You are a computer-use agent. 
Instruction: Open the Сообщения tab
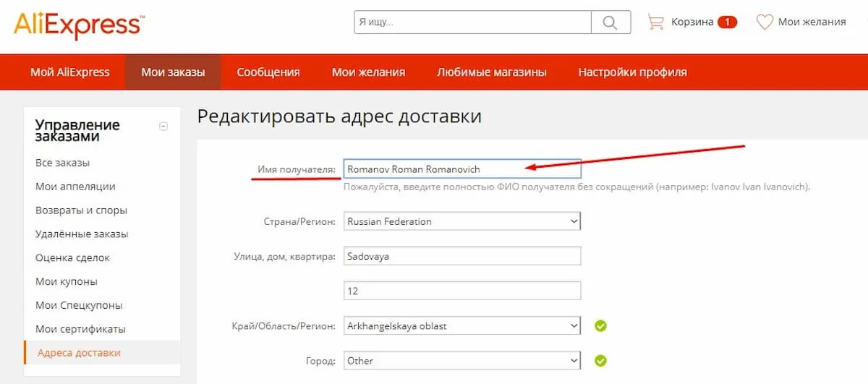(x=268, y=72)
